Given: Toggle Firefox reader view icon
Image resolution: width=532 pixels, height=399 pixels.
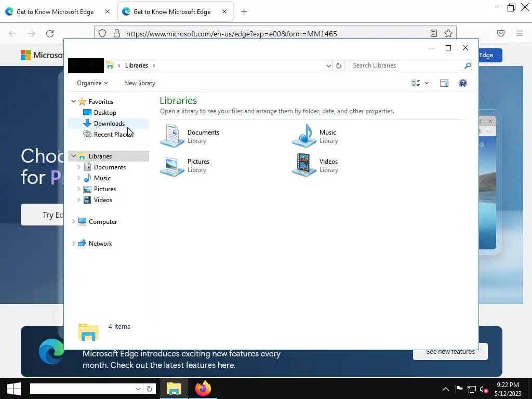Looking at the screenshot, I should coord(434,33).
